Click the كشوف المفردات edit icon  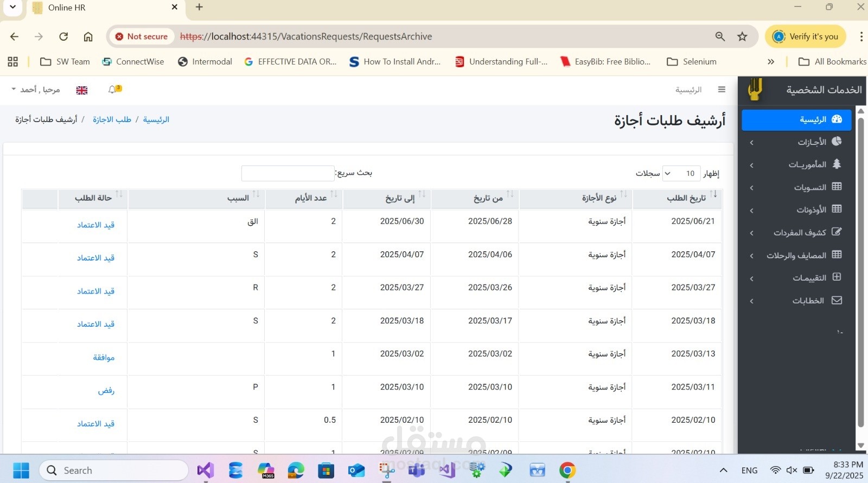click(x=837, y=232)
